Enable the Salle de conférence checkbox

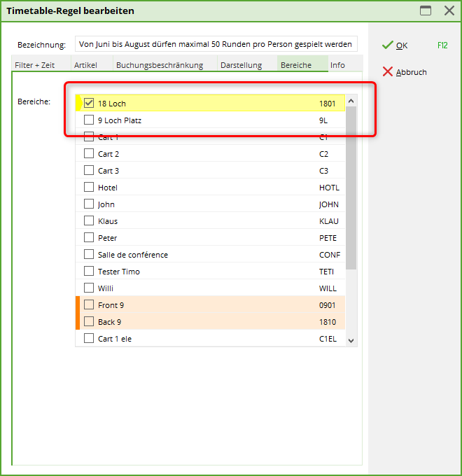(x=89, y=254)
